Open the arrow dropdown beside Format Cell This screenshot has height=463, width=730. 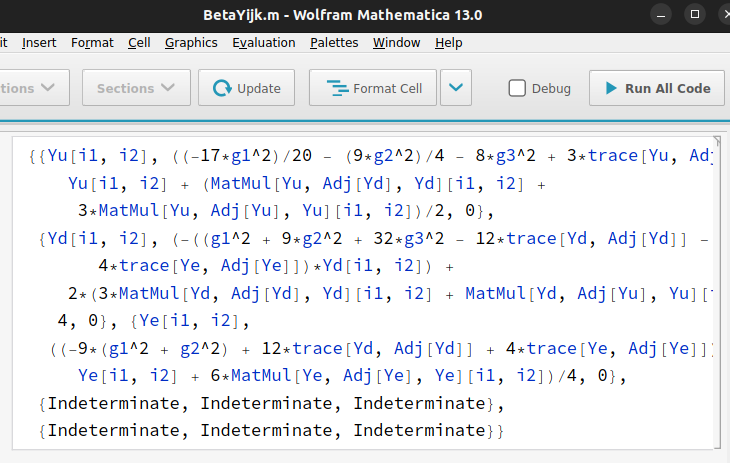click(x=456, y=88)
